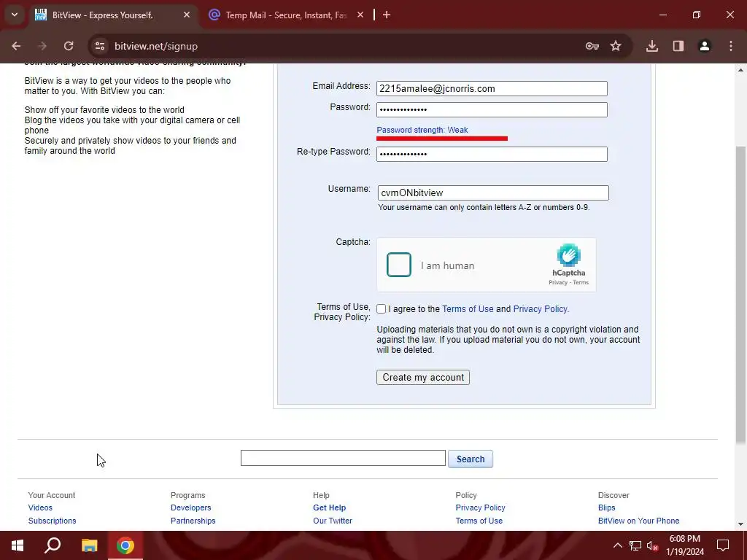Click the scrollbar down arrow
The width and height of the screenshot is (747, 560).
pos(740,524)
